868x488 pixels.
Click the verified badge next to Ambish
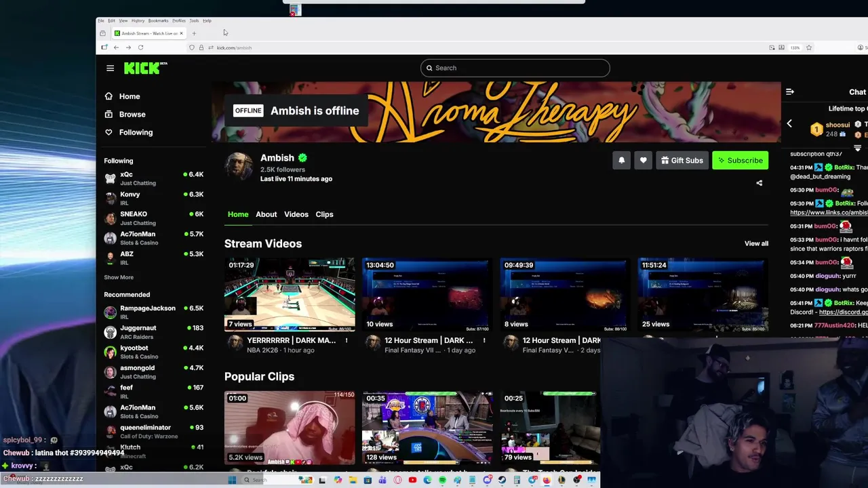tap(302, 158)
